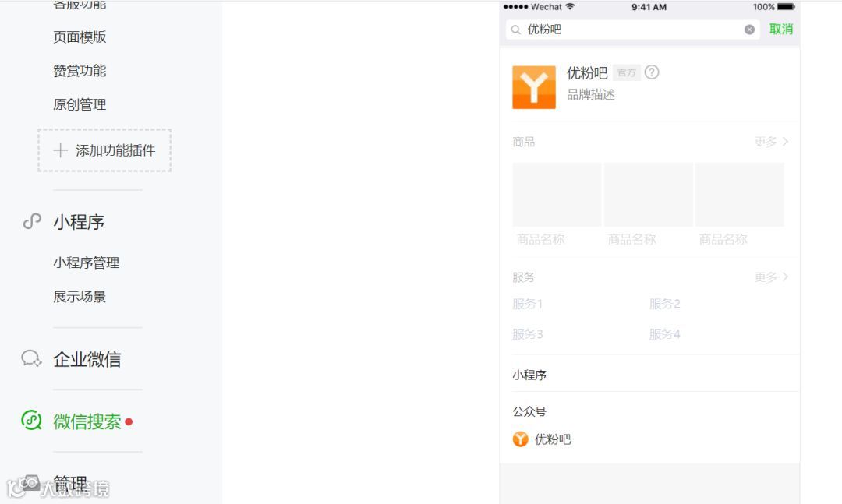Click the 取消 cancel button
This screenshot has height=504, width=842.
point(780,29)
